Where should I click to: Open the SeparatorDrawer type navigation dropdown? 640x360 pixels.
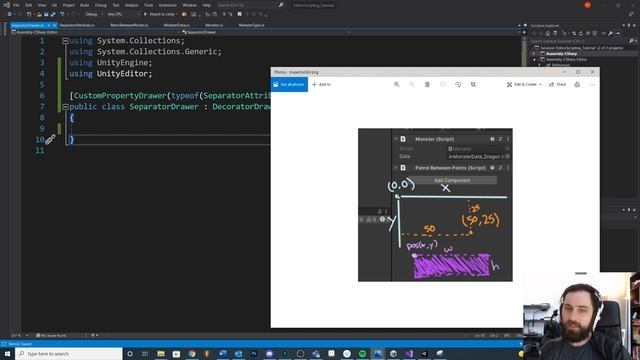266,32
